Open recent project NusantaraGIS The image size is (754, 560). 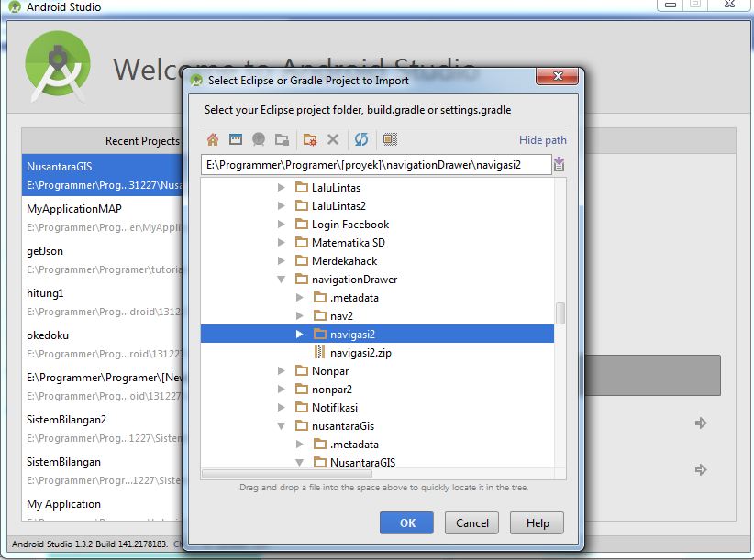103,175
